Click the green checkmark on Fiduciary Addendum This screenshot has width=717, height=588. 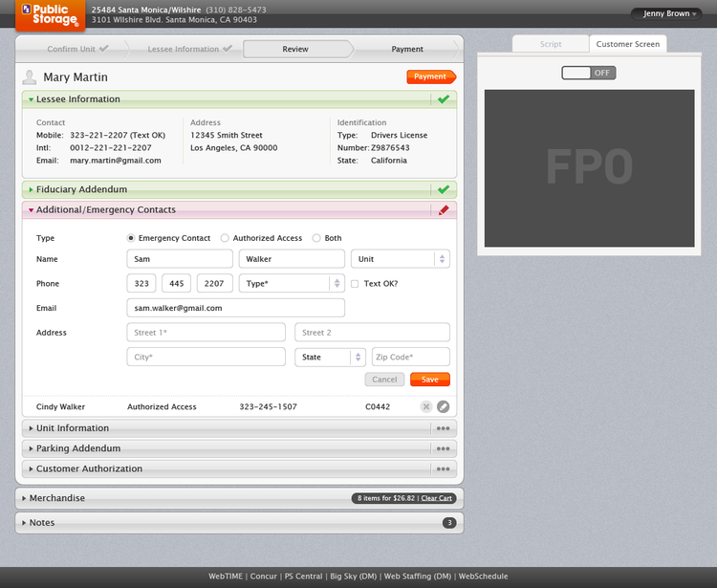pos(443,189)
